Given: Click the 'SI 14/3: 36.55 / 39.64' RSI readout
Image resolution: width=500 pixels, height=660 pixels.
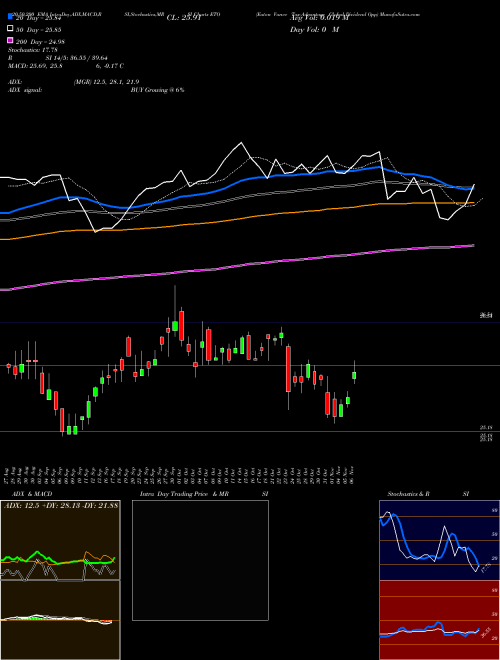Looking at the screenshot, I should (77, 58).
